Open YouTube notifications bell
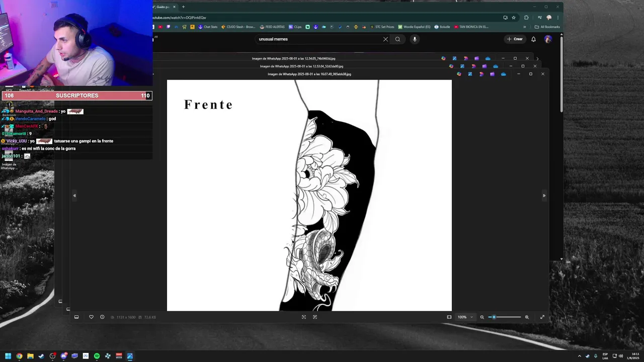 [534, 39]
